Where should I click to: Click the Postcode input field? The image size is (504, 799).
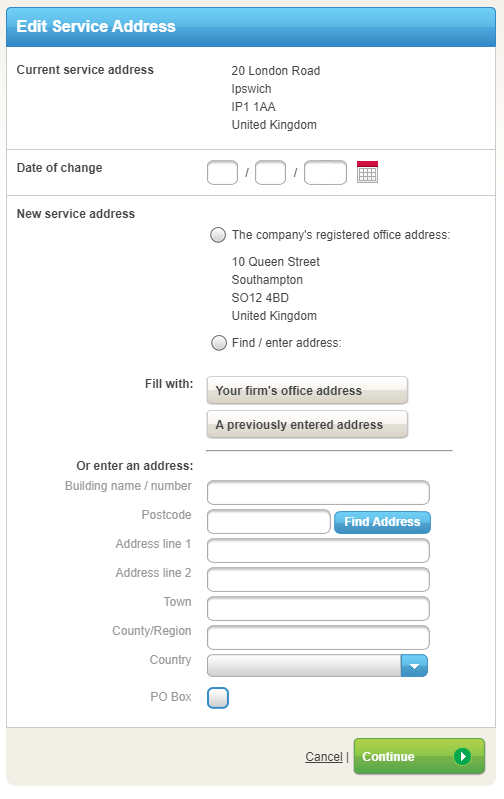[x=269, y=522]
